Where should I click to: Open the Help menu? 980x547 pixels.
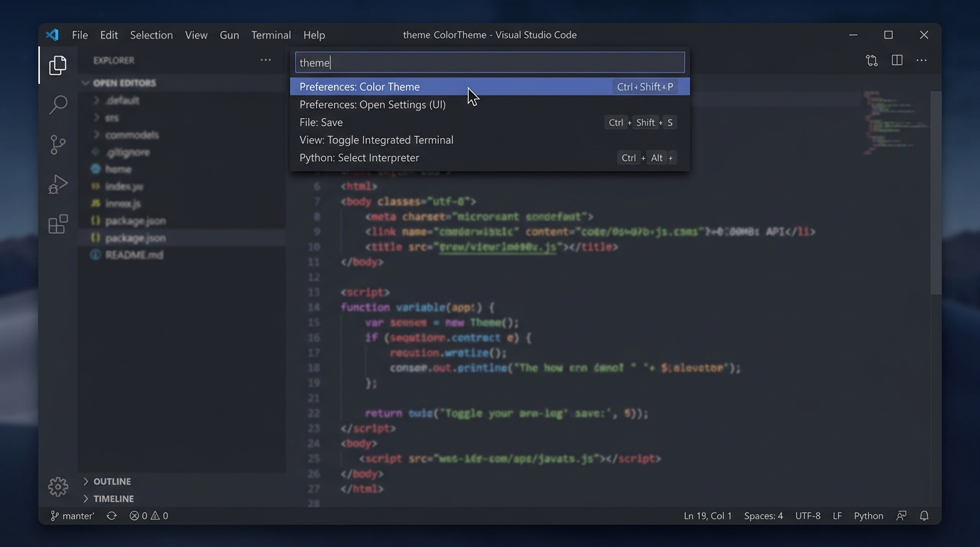pyautogui.click(x=314, y=35)
